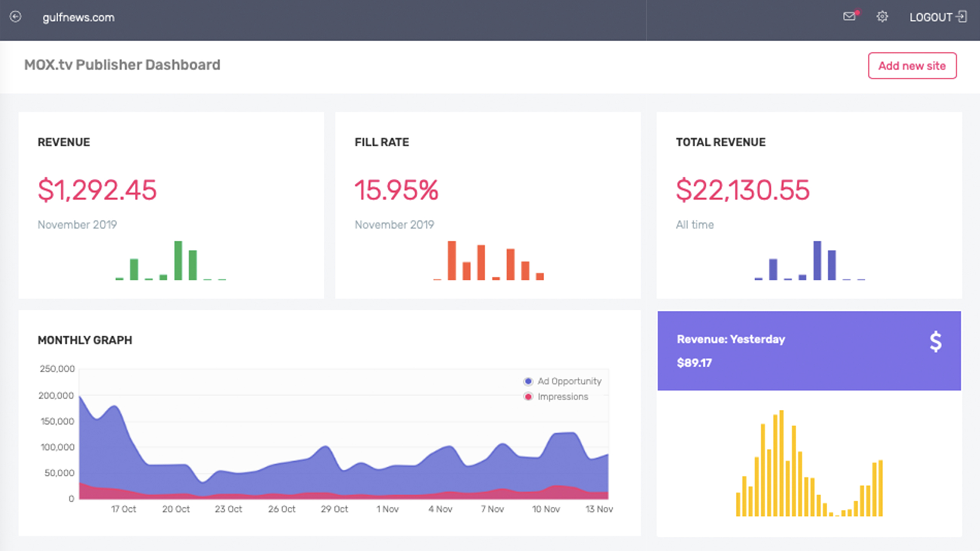Toggle the Impressions legend marker

[x=528, y=396]
